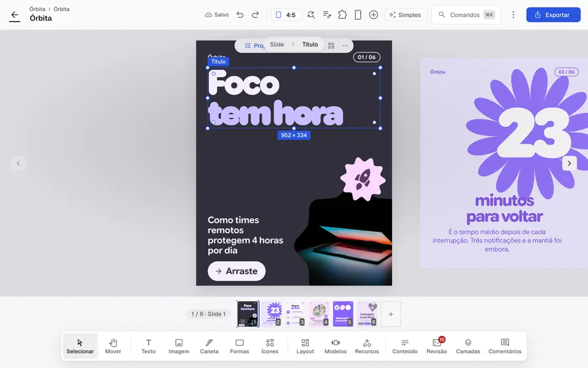Open the Ícones panel
This screenshot has height=368, width=588.
pos(269,346)
